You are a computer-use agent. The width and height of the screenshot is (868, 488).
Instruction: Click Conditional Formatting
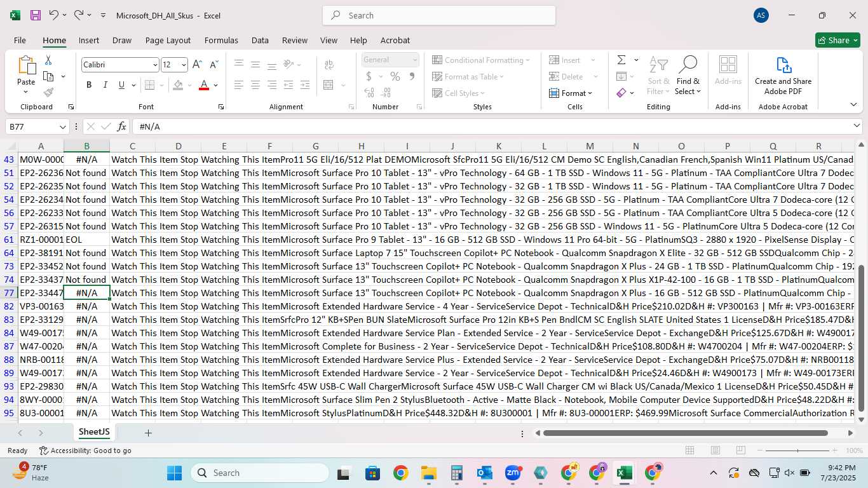481,60
